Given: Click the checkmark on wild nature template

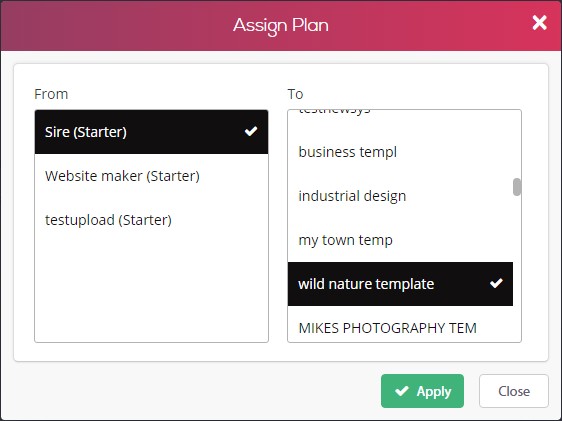Looking at the screenshot, I should tap(496, 283).
